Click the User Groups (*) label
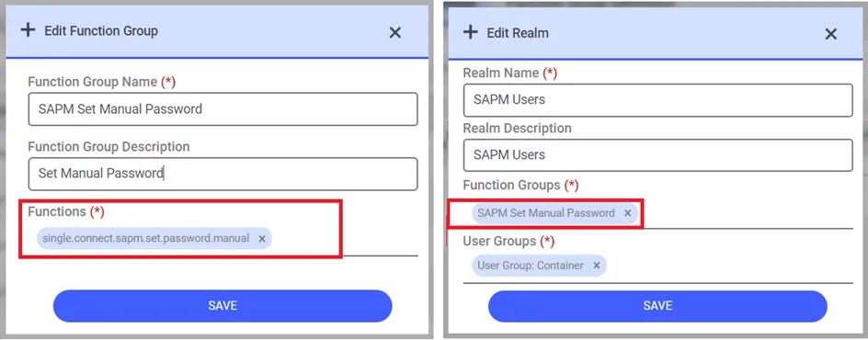Image resolution: width=868 pixels, height=340 pixels. [508, 242]
